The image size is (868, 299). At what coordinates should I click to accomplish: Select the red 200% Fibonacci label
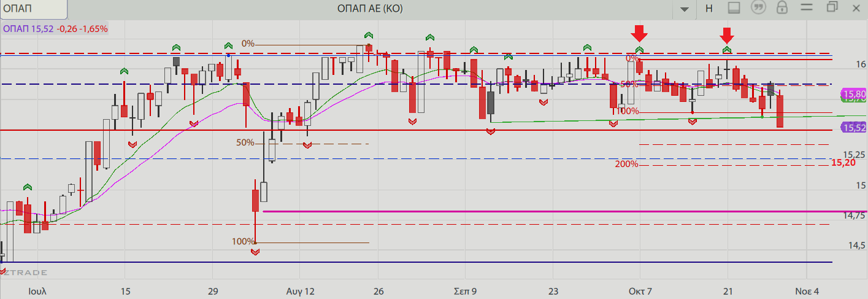[627, 164]
